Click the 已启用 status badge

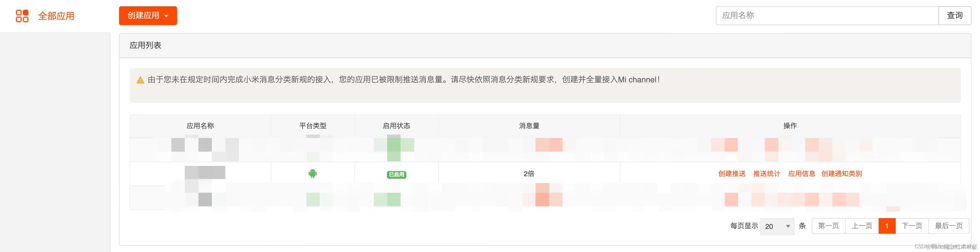(x=396, y=174)
